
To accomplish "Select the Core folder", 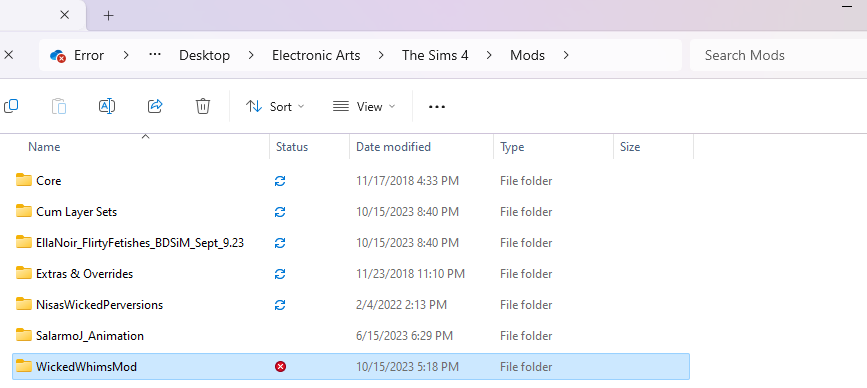I will point(351,181).
